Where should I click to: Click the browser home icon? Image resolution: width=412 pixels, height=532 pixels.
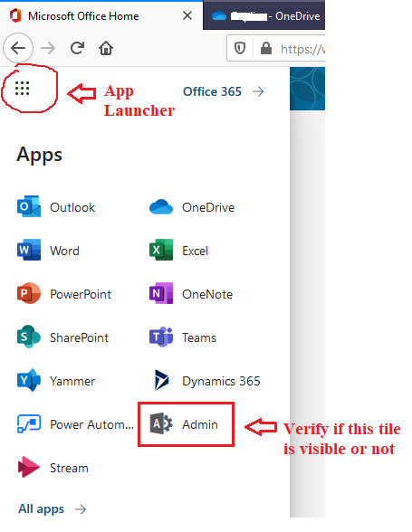coord(106,48)
